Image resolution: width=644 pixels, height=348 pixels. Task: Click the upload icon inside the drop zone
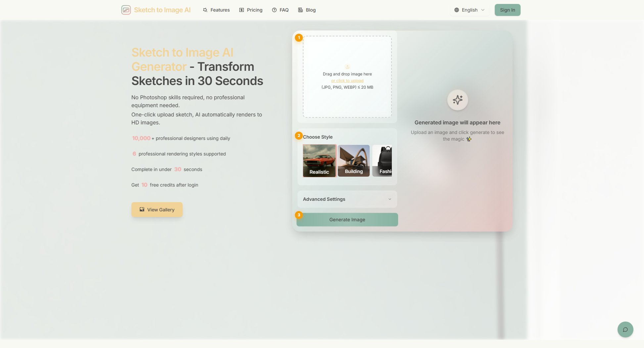pos(347,66)
